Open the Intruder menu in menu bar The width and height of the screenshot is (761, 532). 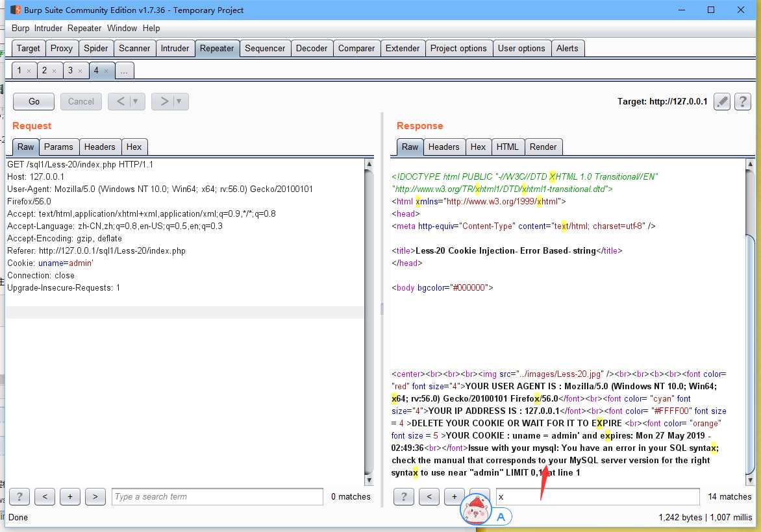(x=48, y=28)
